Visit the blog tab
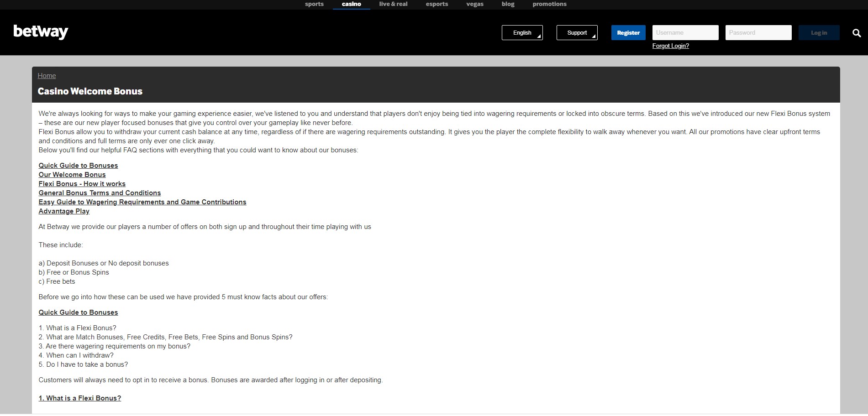The height and width of the screenshot is (416, 868). [x=508, y=4]
